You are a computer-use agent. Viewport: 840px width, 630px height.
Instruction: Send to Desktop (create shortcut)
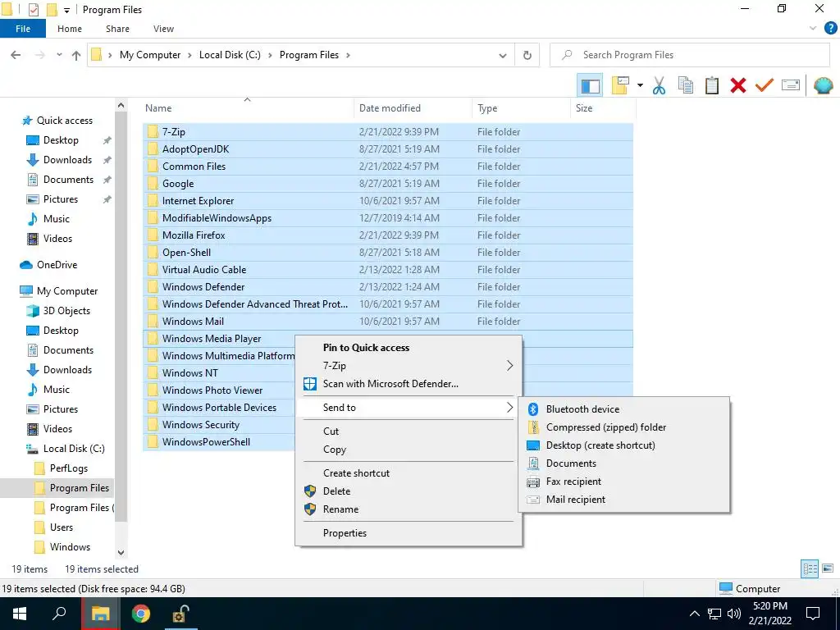pos(624,445)
